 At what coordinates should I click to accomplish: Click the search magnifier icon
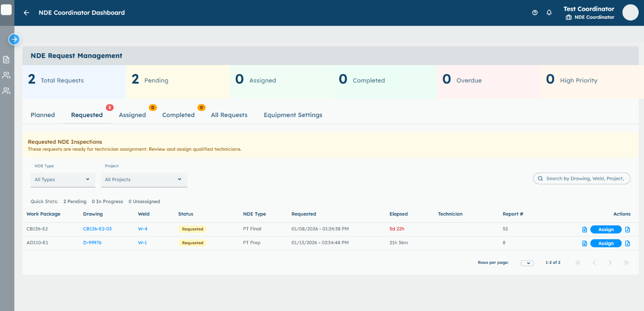[x=540, y=179]
